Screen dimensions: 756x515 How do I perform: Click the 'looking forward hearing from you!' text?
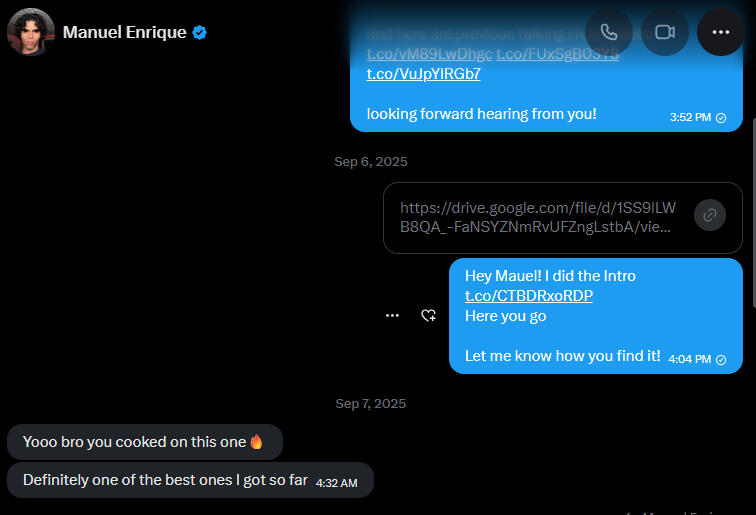(x=481, y=114)
